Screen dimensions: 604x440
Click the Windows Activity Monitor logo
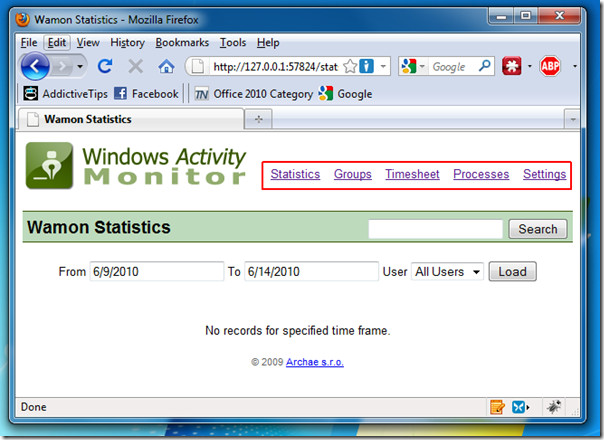click(x=136, y=166)
